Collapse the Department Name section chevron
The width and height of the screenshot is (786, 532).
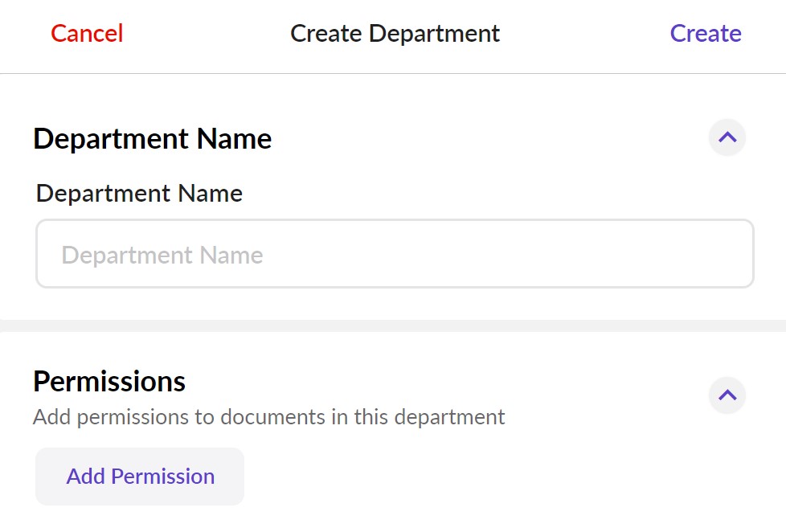(x=727, y=137)
